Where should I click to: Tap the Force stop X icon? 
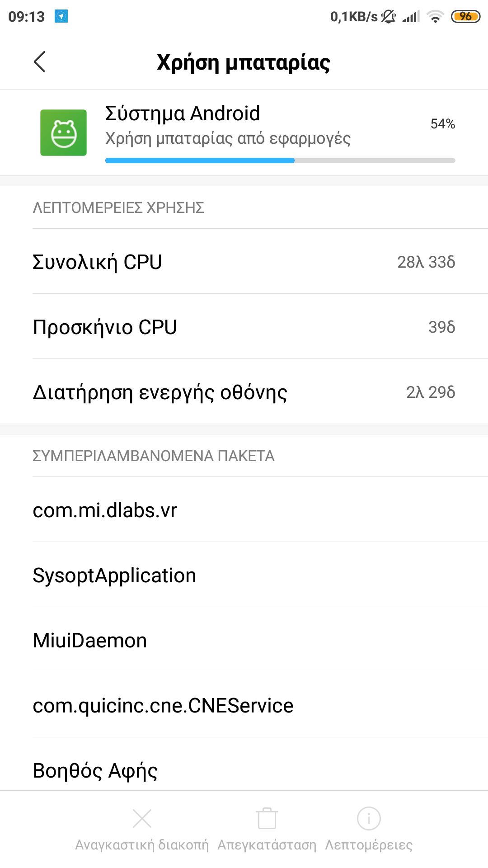[142, 818]
